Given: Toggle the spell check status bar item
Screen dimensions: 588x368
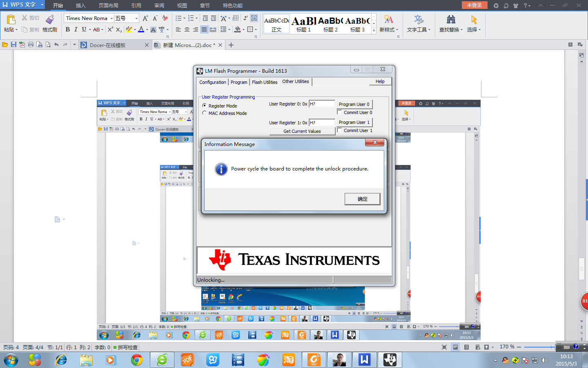Looking at the screenshot, I should click(125, 347).
